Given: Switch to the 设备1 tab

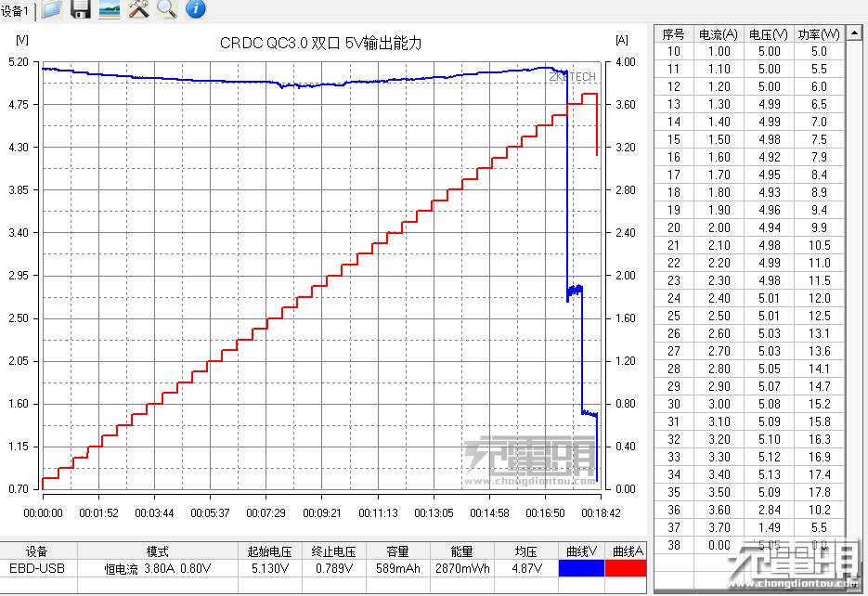Looking at the screenshot, I should [x=17, y=11].
